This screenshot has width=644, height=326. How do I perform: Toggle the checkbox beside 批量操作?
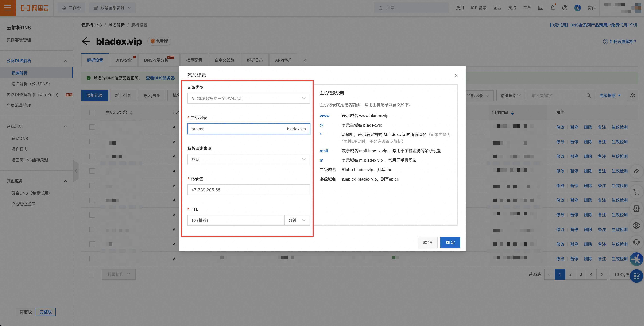[92, 274]
